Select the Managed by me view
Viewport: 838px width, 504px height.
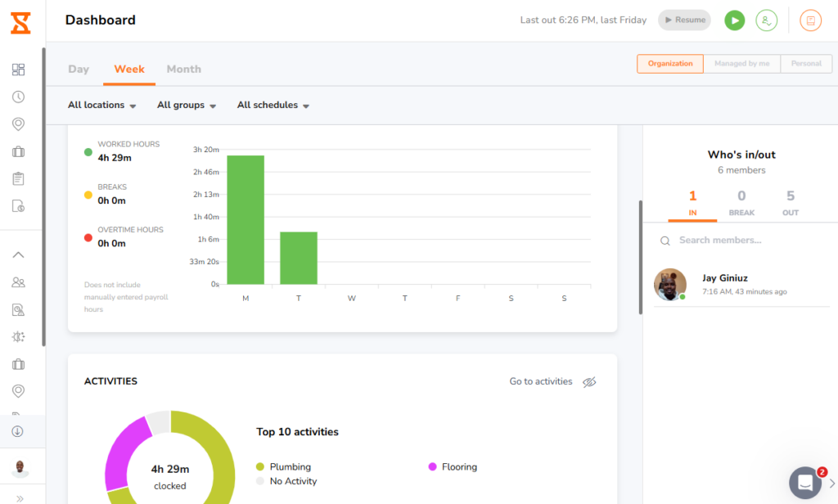coord(741,64)
